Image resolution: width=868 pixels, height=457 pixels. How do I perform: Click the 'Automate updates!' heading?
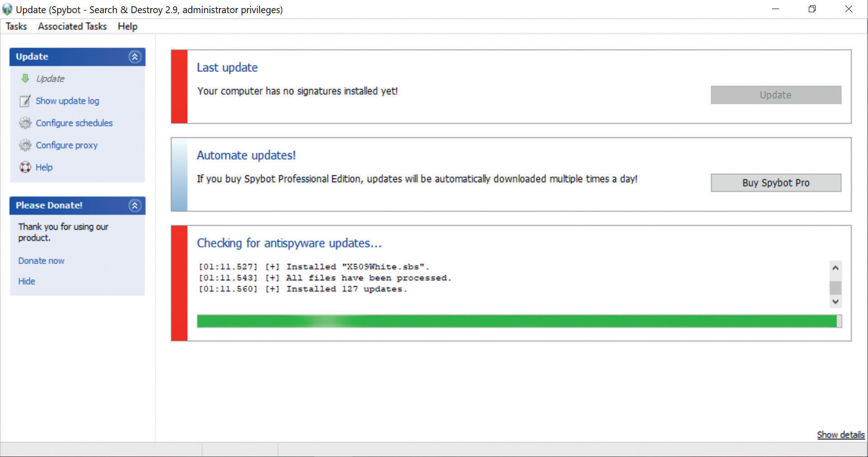point(246,155)
